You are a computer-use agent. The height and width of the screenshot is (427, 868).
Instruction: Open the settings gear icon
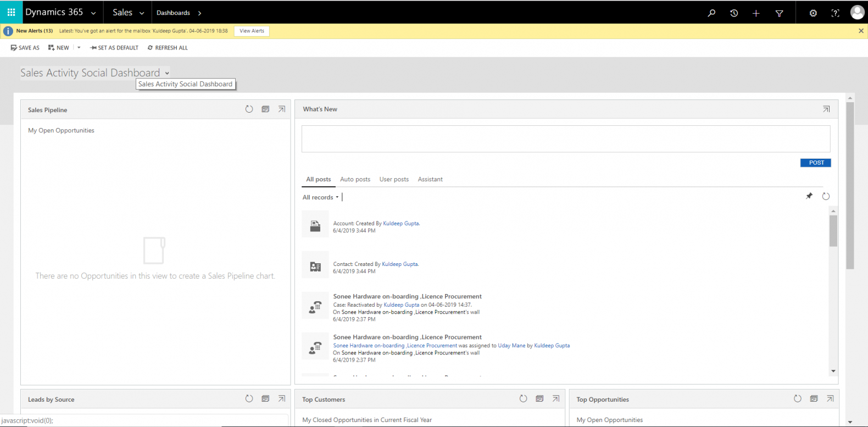[x=813, y=13]
